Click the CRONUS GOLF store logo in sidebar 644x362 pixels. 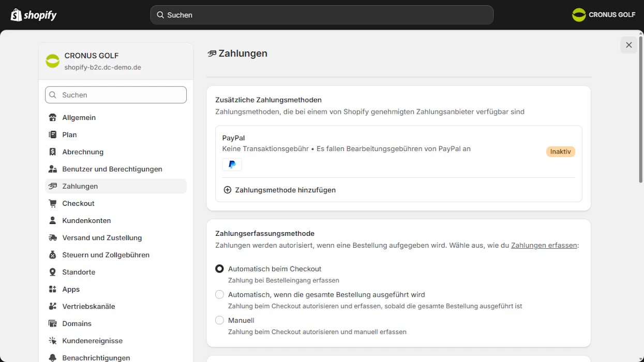[52, 61]
